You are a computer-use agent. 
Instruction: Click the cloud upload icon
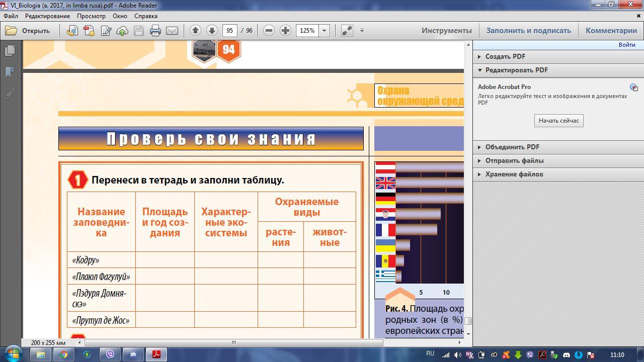click(122, 31)
